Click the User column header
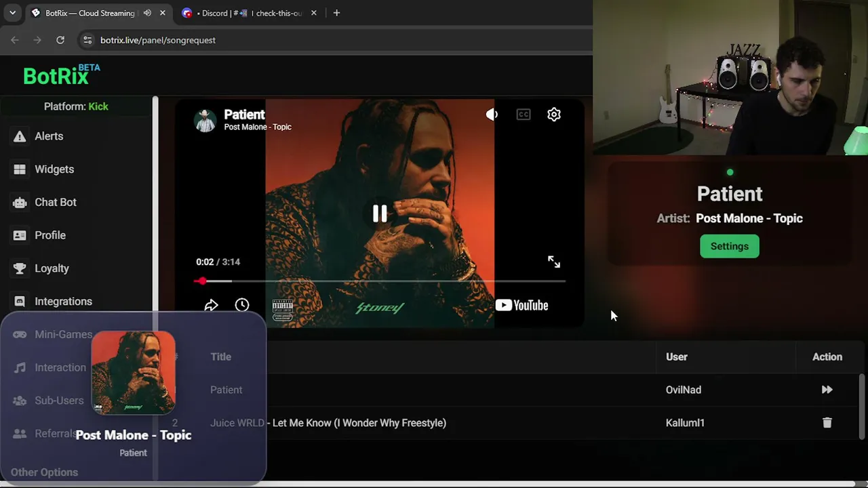The width and height of the screenshot is (868, 488). click(x=677, y=357)
